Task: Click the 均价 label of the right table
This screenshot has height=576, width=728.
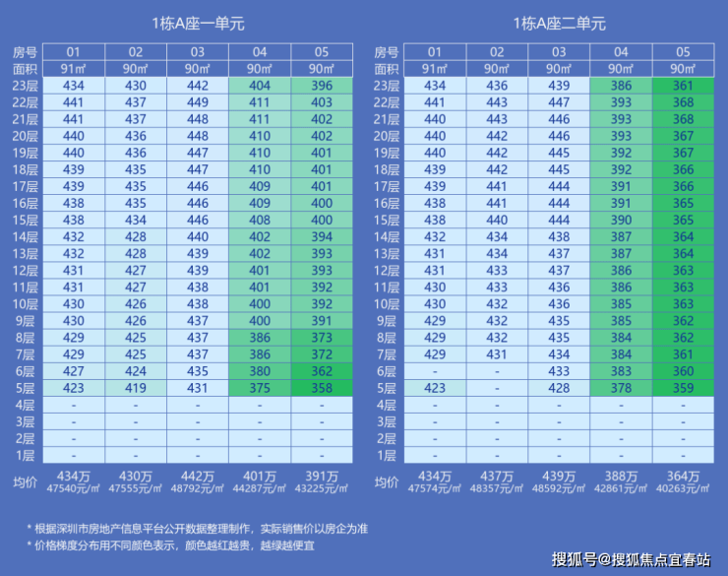Action: [387, 482]
